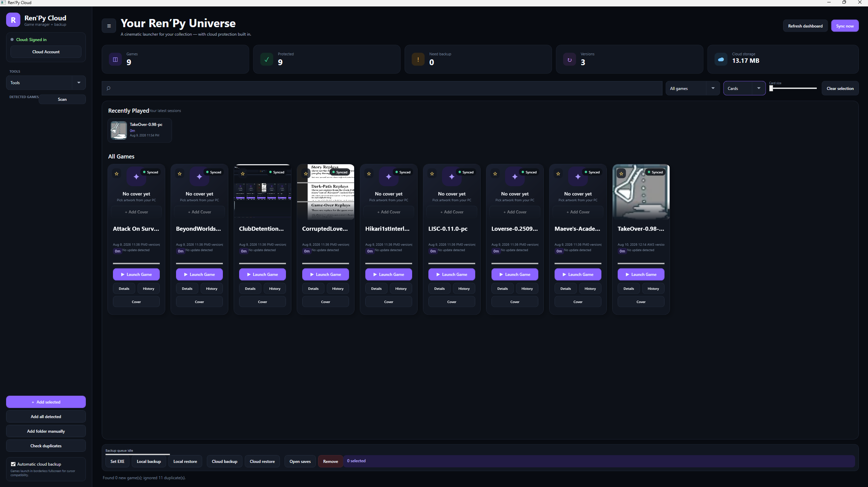868x487 pixels.
Task: Open Cloud Account settings
Action: pos(46,52)
